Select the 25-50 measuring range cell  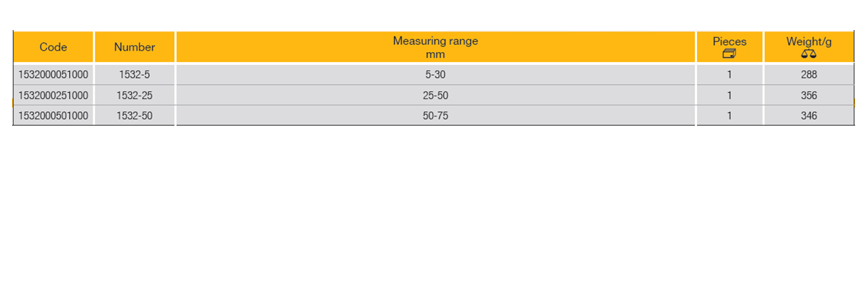(435, 95)
